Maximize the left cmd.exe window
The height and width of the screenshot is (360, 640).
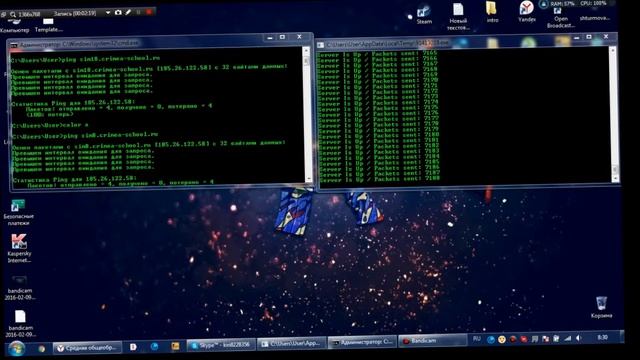282,37
